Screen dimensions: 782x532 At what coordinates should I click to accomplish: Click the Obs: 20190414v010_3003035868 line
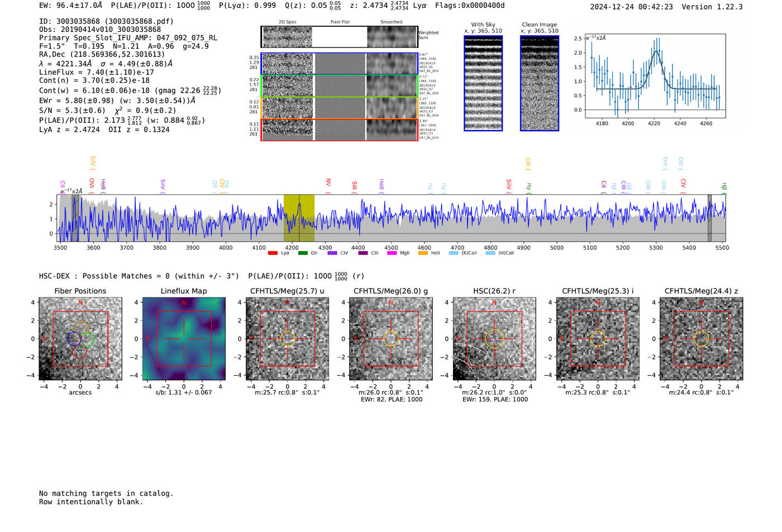coord(100,30)
